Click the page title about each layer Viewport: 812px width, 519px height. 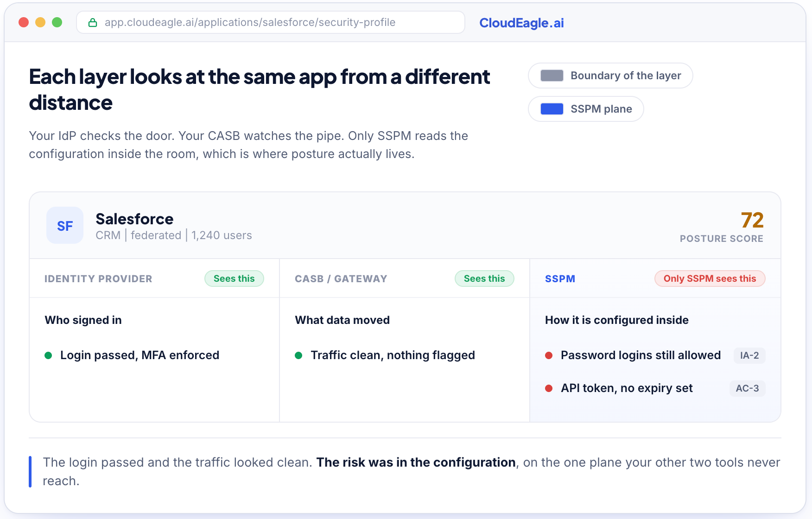(x=260, y=89)
